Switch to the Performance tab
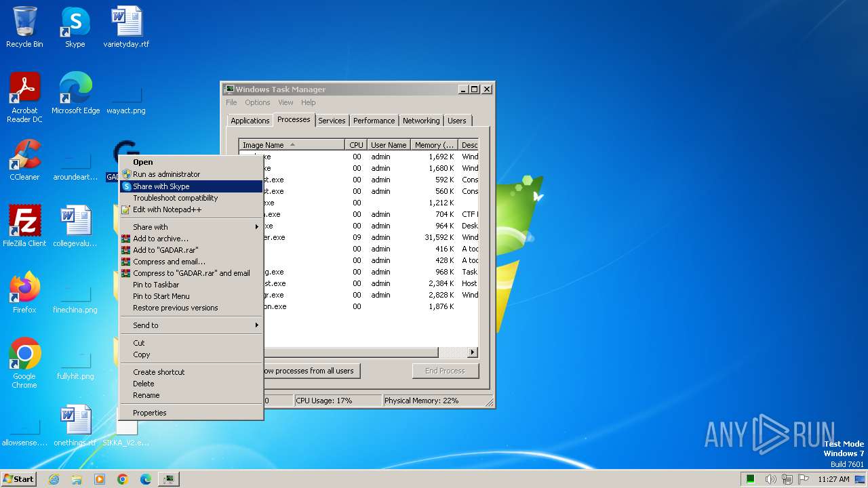This screenshot has height=488, width=868. pos(374,121)
